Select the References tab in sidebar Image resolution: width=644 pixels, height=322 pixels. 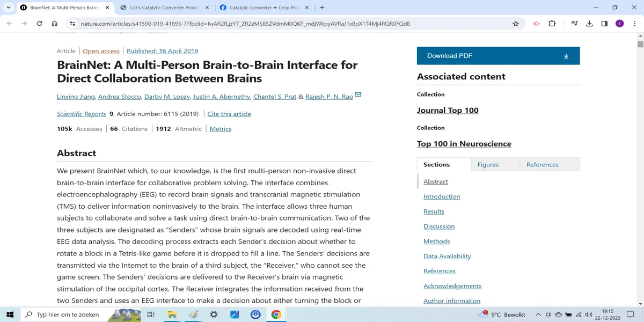pyautogui.click(x=550, y=164)
